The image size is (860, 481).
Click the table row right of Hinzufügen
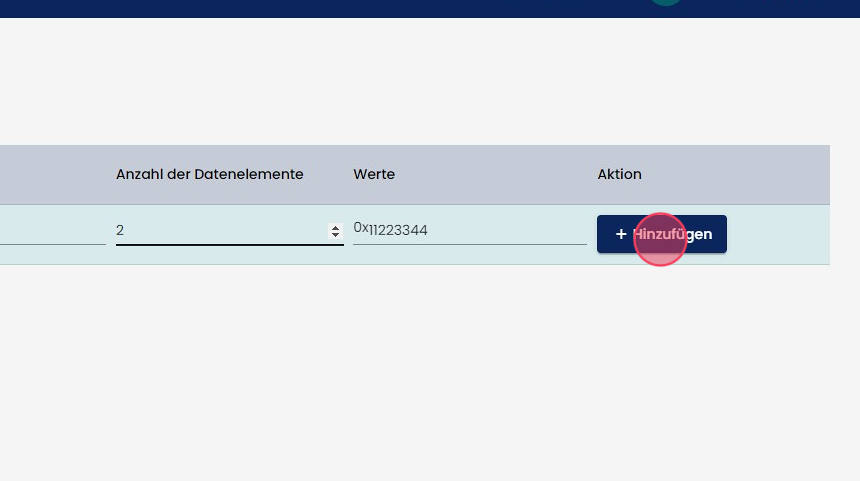pos(778,234)
